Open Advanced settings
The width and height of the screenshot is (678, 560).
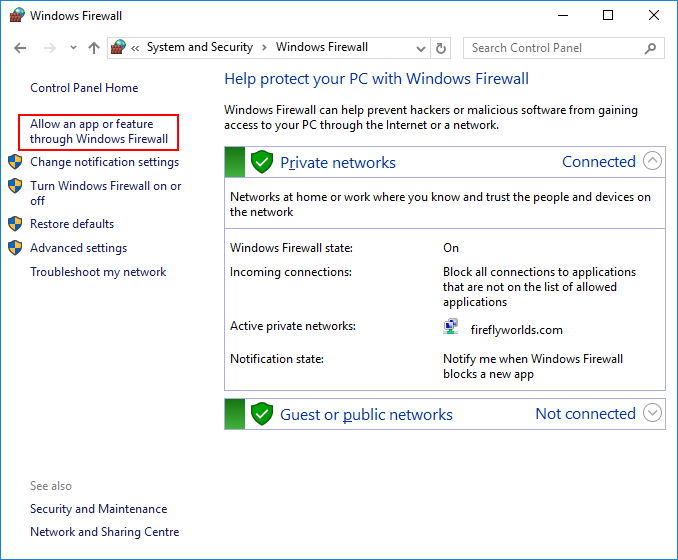79,248
